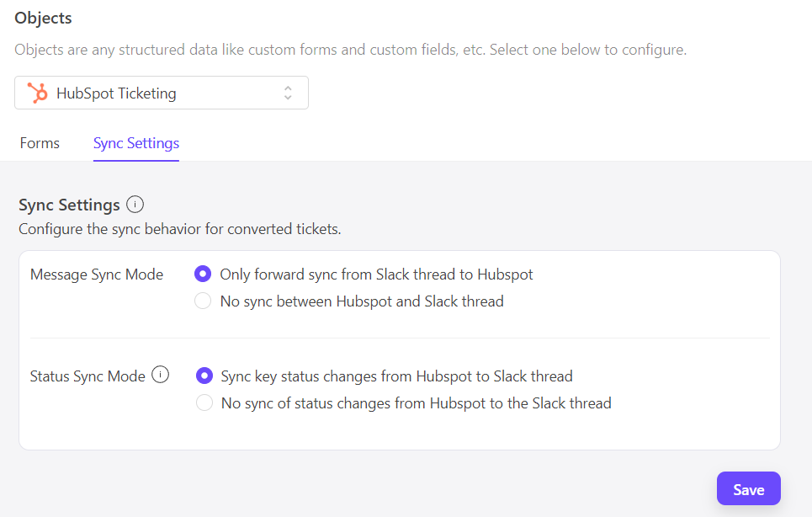This screenshot has height=517, width=812.
Task: Click the HubSpot sprocket logo icon
Action: (37, 93)
